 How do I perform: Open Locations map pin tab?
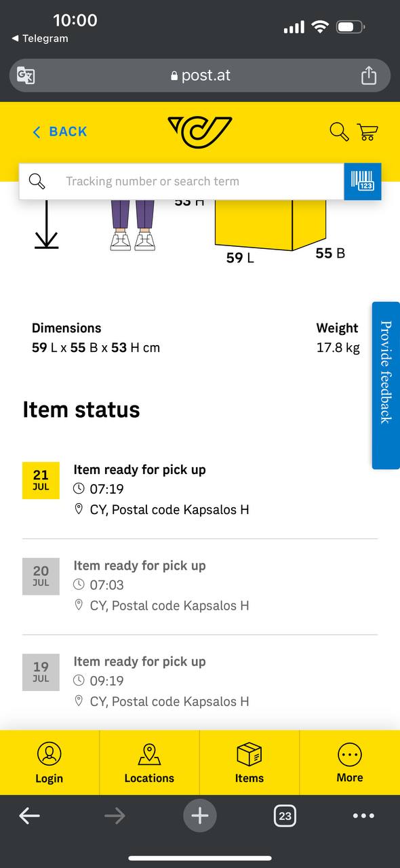(149, 763)
